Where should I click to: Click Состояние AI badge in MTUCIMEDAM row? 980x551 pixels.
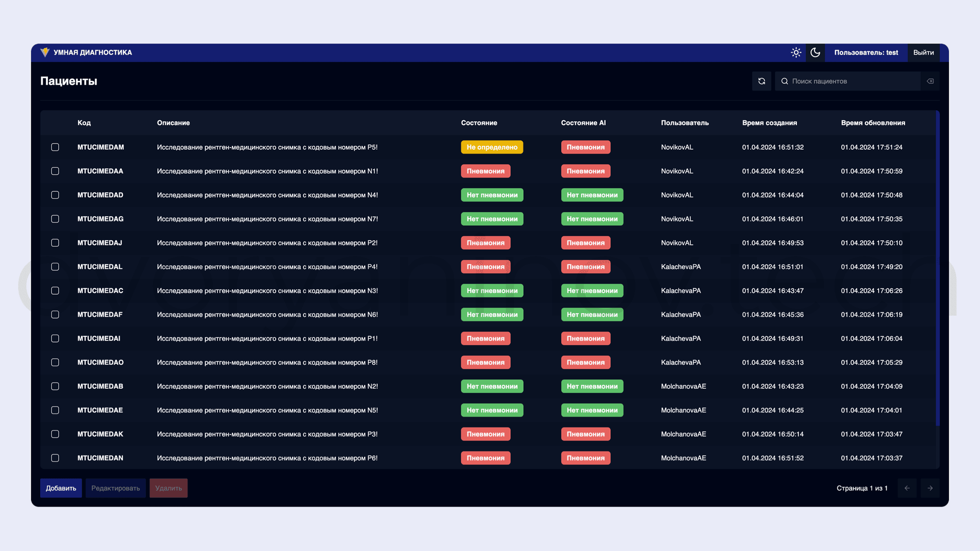tap(586, 147)
